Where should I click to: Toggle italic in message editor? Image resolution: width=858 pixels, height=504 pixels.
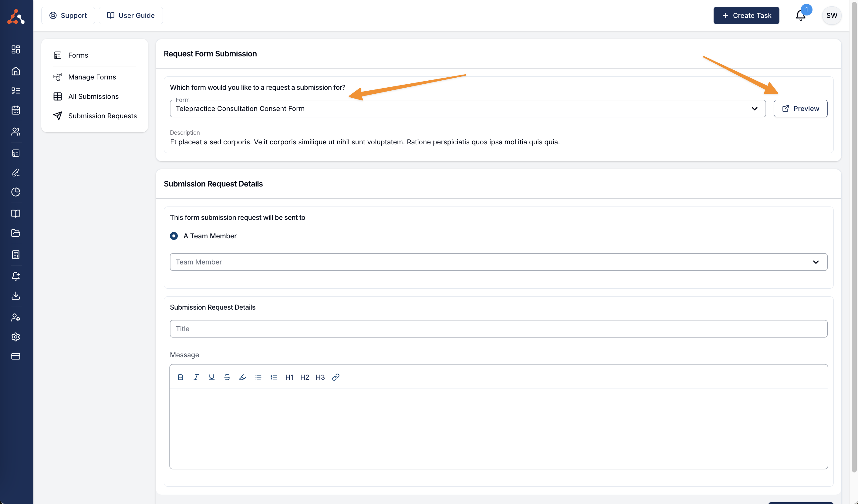[196, 377]
